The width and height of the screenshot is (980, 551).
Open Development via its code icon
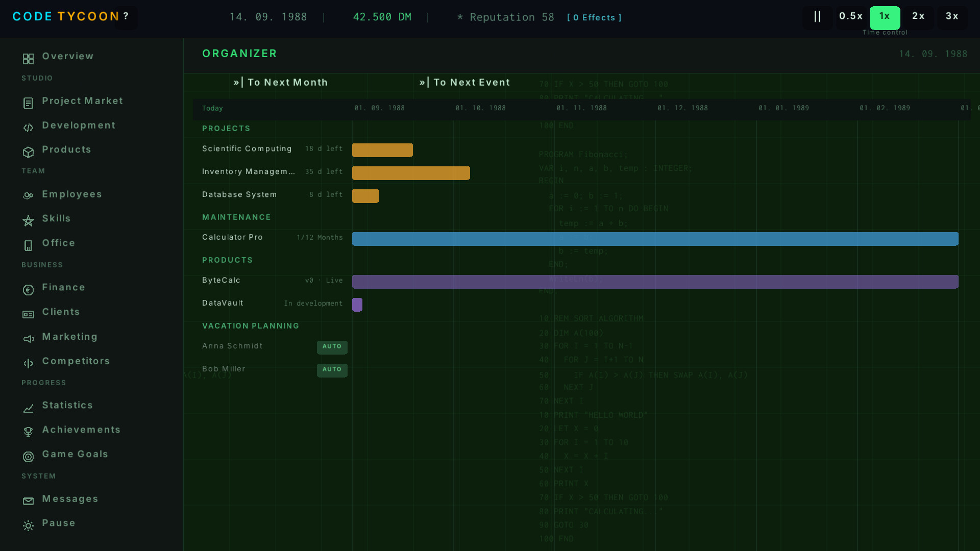pos(28,128)
